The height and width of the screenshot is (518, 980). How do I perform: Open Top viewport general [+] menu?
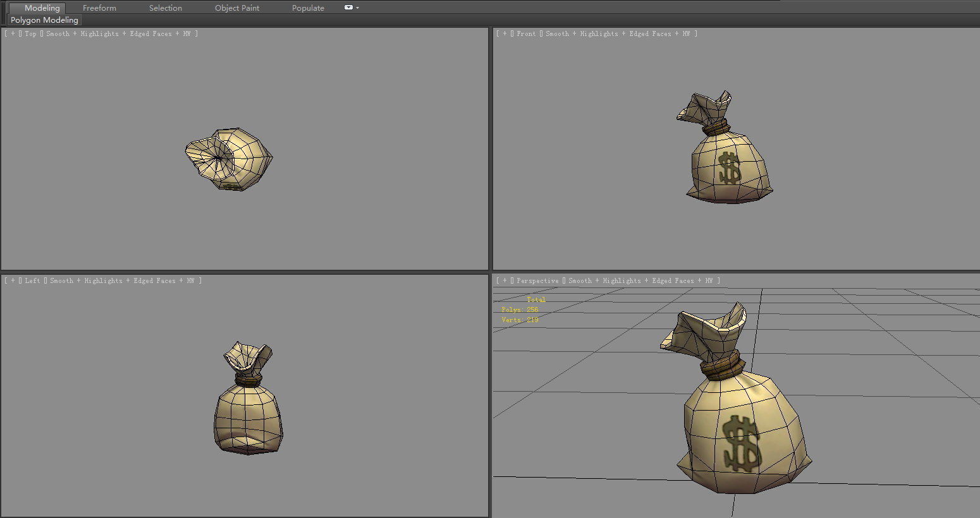click(13, 33)
